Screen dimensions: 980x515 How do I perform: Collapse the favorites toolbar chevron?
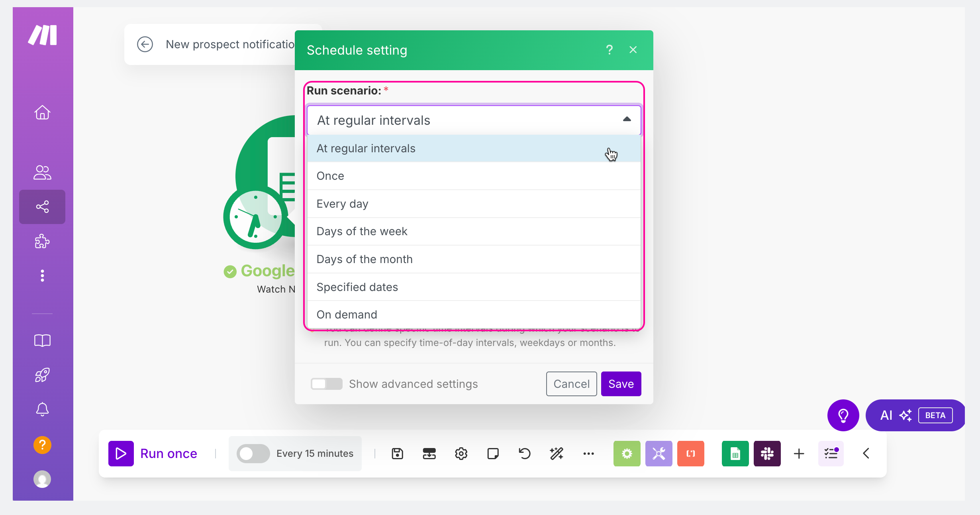(x=866, y=454)
